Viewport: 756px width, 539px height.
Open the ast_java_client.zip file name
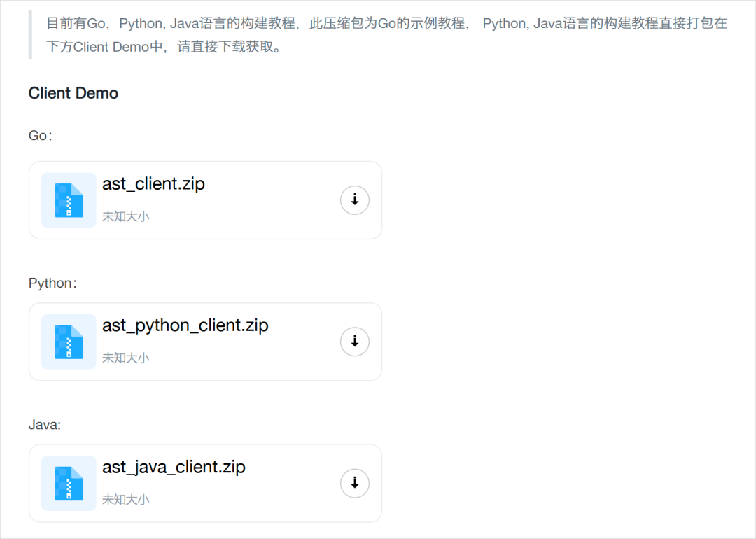point(174,467)
